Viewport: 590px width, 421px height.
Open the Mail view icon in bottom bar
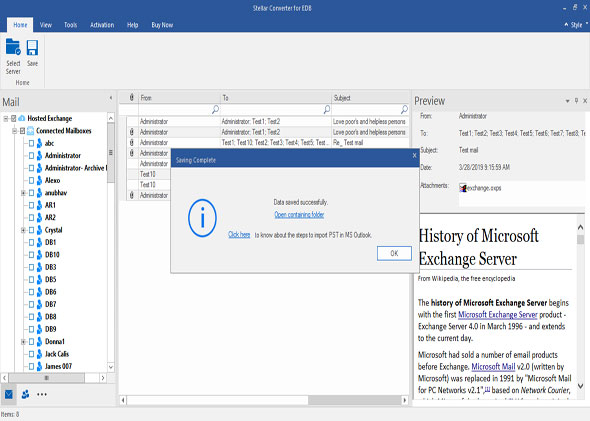point(9,394)
